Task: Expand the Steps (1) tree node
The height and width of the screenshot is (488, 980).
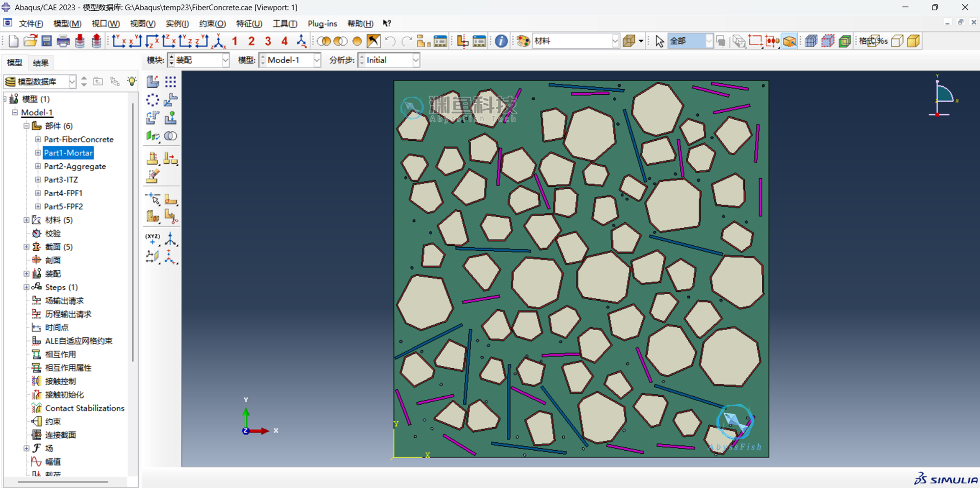Action: (26, 287)
